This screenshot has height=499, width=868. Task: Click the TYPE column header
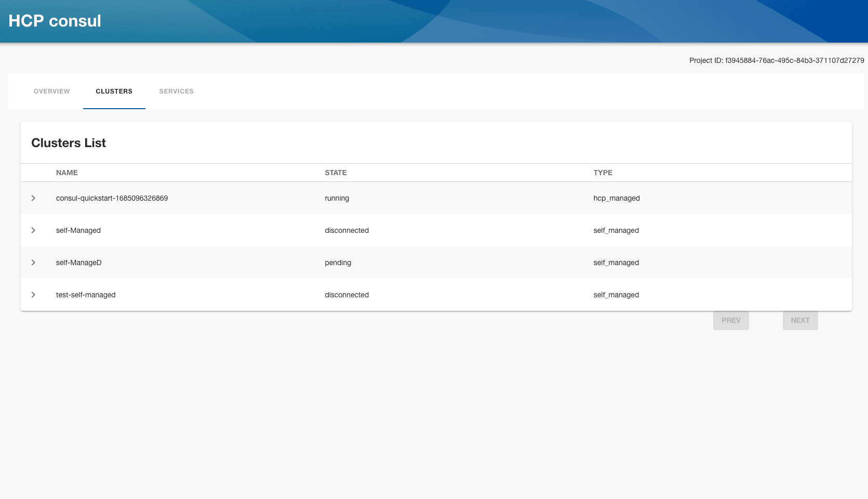click(603, 173)
